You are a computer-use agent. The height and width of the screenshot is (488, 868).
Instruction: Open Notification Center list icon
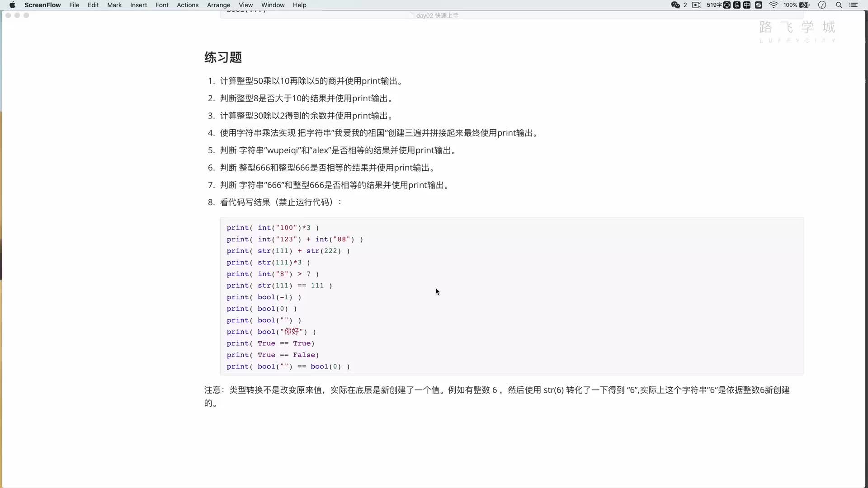[x=854, y=5]
